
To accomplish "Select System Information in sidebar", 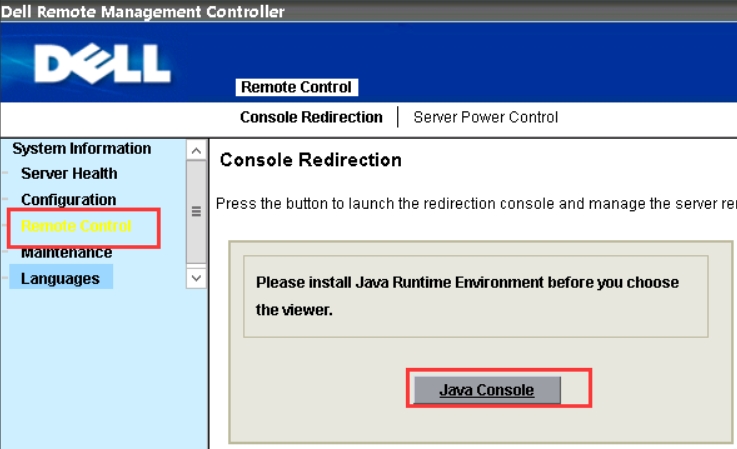I will point(82,149).
